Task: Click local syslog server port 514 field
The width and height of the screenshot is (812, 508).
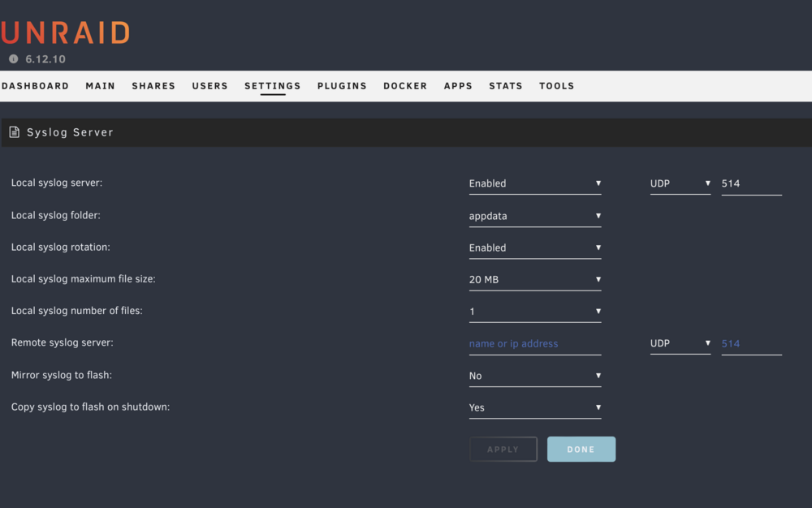Action: pos(751,183)
